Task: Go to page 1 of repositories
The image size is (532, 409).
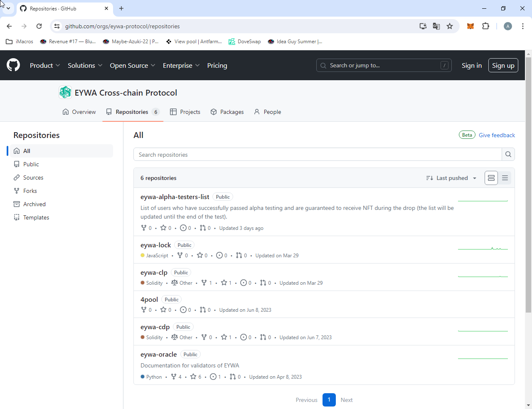Action: click(x=329, y=400)
